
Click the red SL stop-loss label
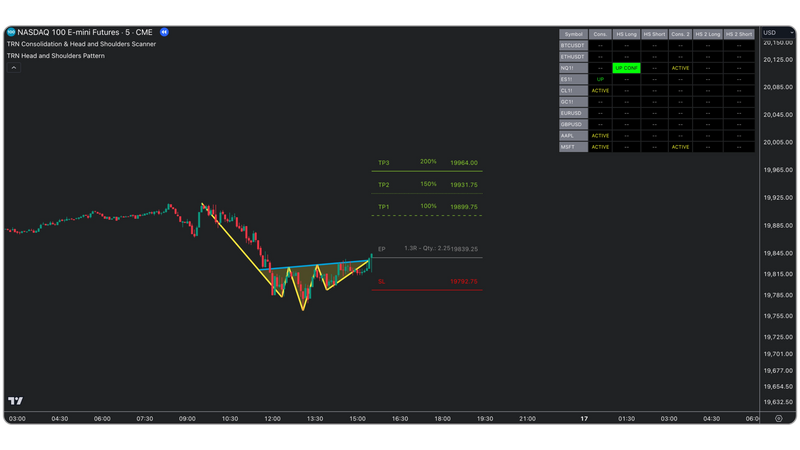pyautogui.click(x=381, y=282)
